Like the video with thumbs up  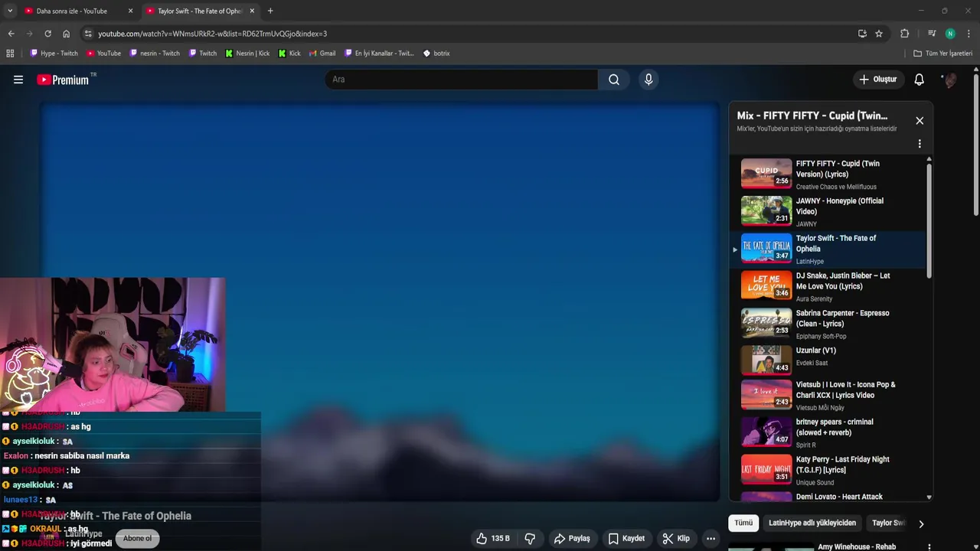click(x=493, y=538)
